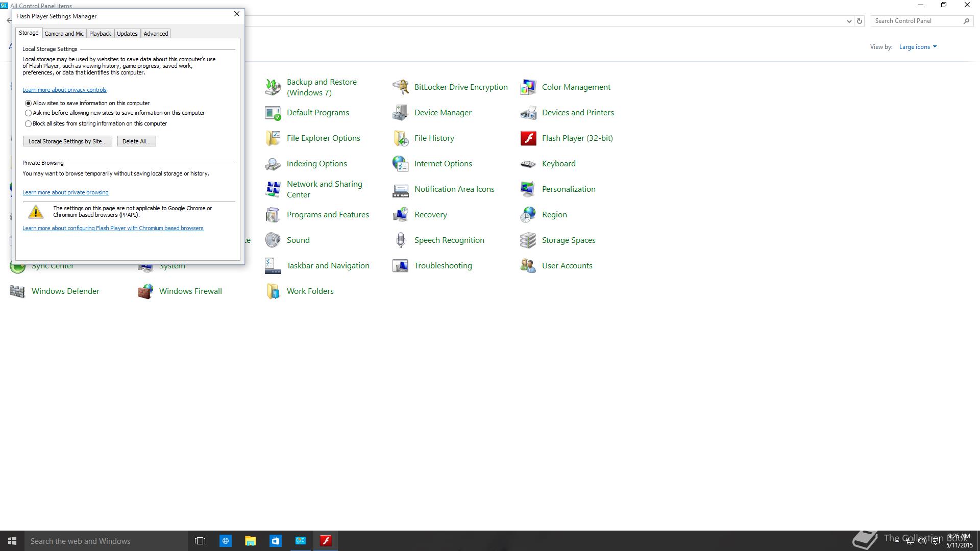Open the Project Spartan browser taskbar icon

(225, 541)
